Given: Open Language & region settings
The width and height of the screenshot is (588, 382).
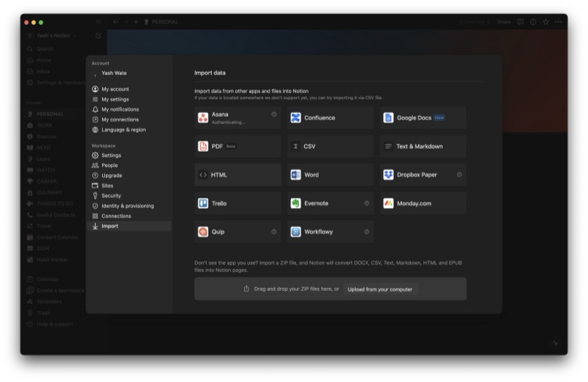Looking at the screenshot, I should coord(129,130).
